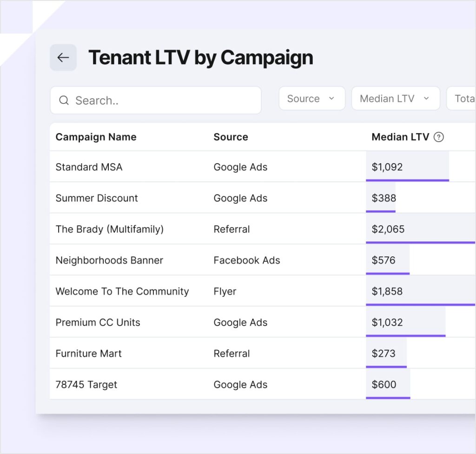
Task: Select the Furniture Mart campaign
Action: point(88,354)
